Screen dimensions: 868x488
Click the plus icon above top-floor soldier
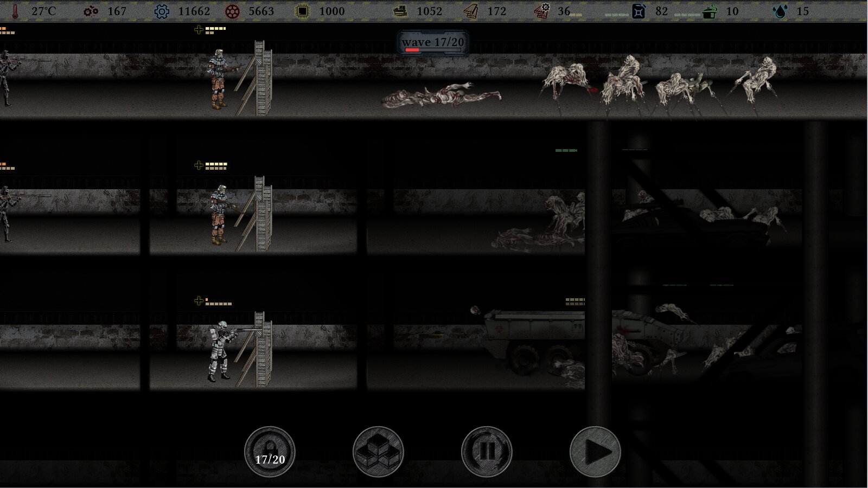click(x=199, y=30)
